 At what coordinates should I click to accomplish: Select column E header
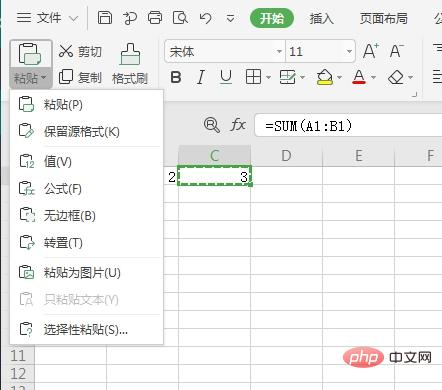coord(358,155)
